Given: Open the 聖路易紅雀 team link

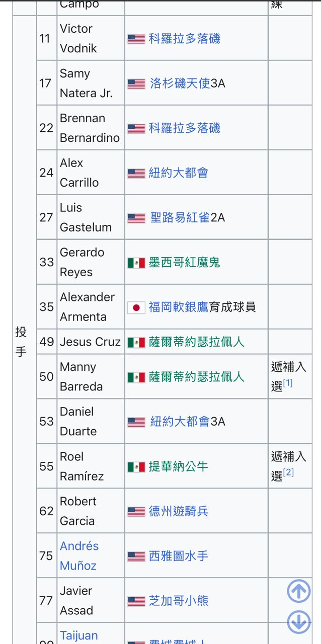Looking at the screenshot, I should click(x=180, y=218).
